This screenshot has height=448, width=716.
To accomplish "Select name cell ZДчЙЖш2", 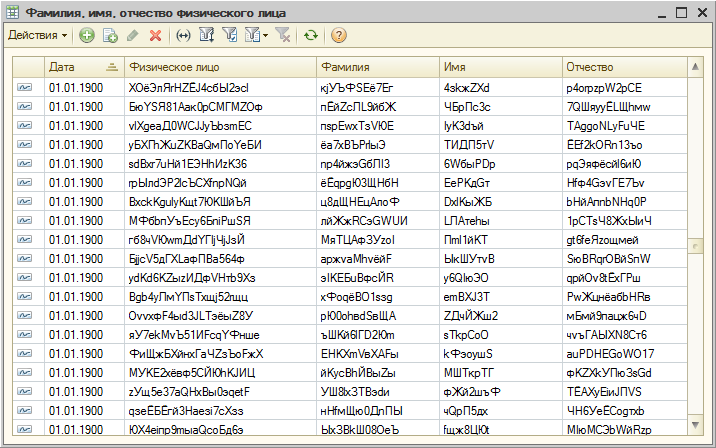I will tap(500, 316).
